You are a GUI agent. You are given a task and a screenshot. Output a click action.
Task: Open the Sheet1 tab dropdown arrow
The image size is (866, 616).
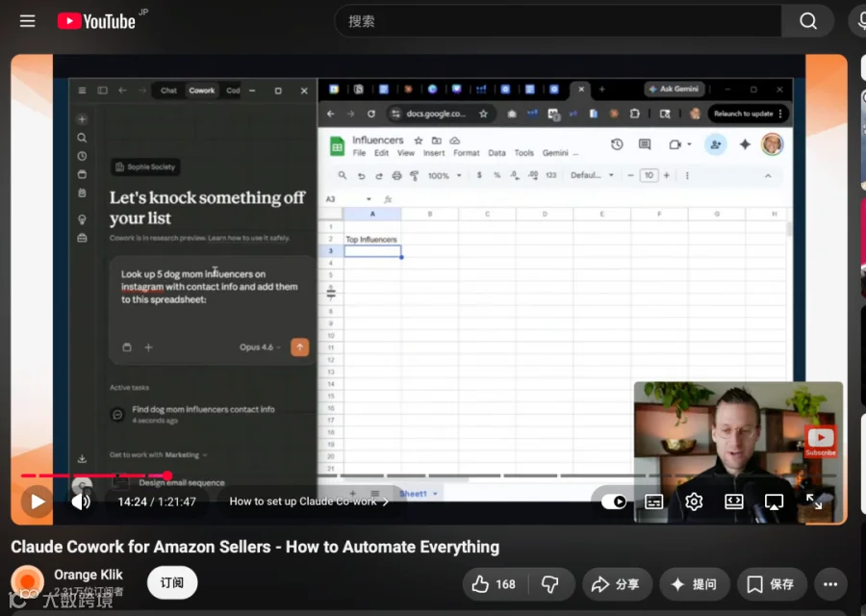pos(435,494)
